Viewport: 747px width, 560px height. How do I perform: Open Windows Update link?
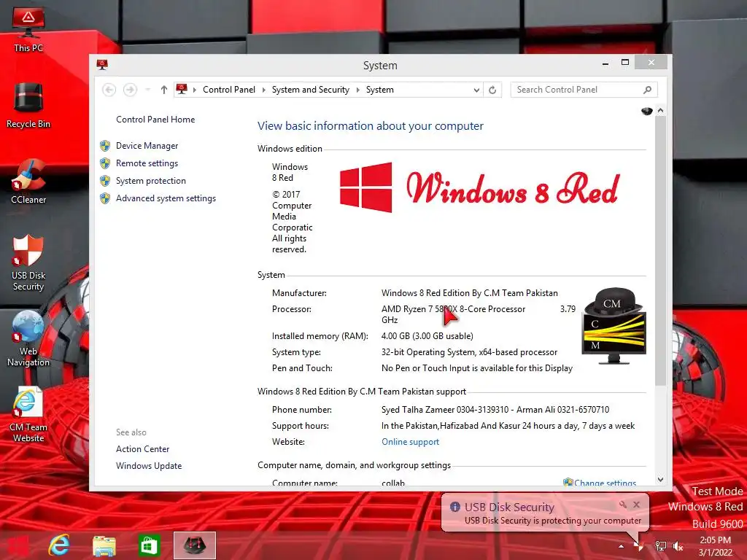149,466
